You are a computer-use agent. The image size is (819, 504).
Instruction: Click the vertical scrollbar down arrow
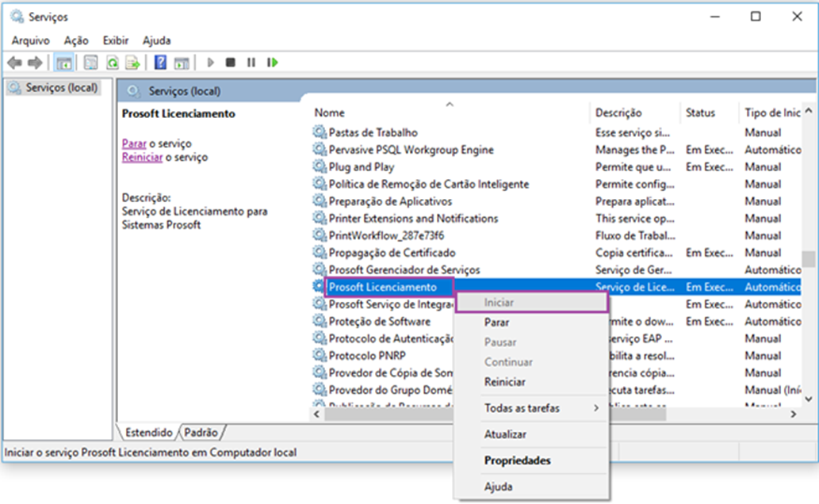pos(809,399)
